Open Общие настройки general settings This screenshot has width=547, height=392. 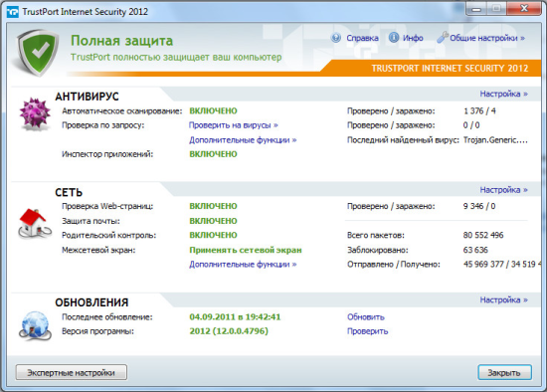[x=487, y=38]
